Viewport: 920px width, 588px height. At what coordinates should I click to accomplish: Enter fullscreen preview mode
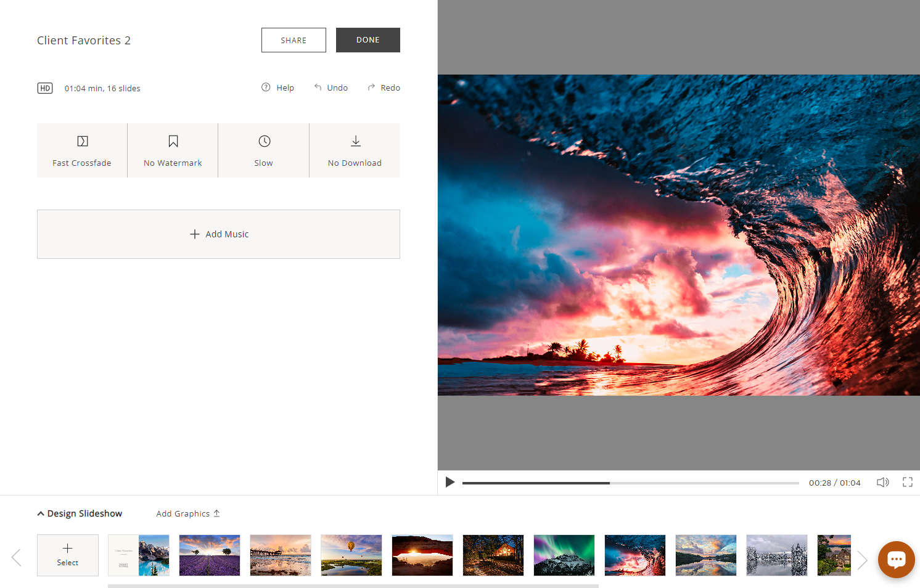pyautogui.click(x=908, y=482)
